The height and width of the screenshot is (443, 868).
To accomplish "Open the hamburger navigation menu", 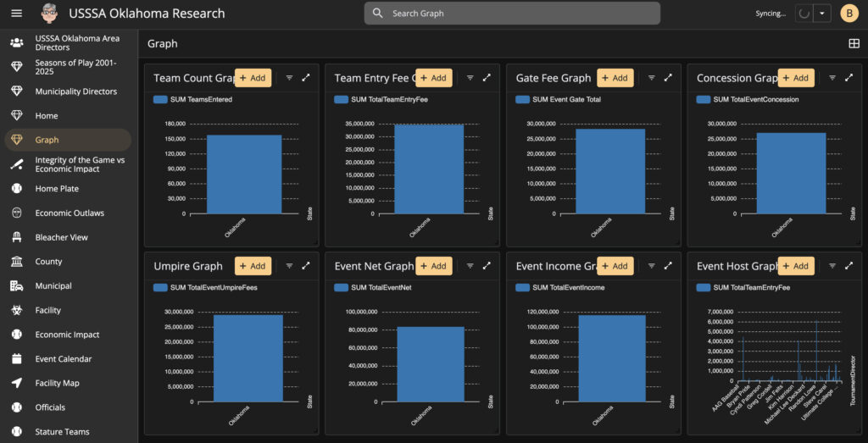I will click(17, 14).
